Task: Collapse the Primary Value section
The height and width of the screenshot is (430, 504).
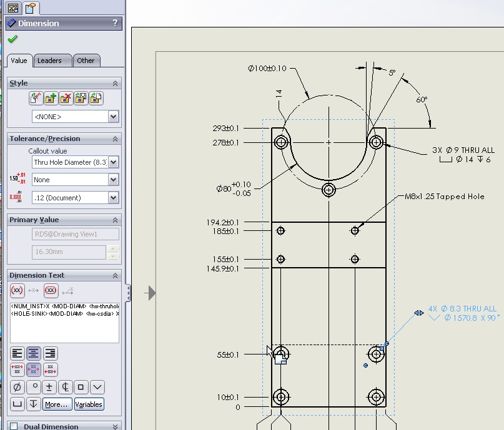Action: pyautogui.click(x=115, y=220)
